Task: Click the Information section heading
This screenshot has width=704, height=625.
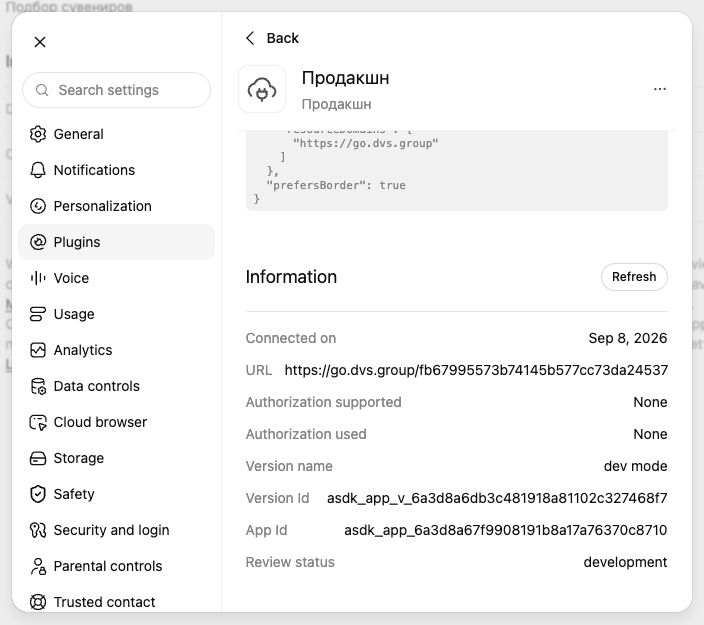Action: tap(291, 277)
